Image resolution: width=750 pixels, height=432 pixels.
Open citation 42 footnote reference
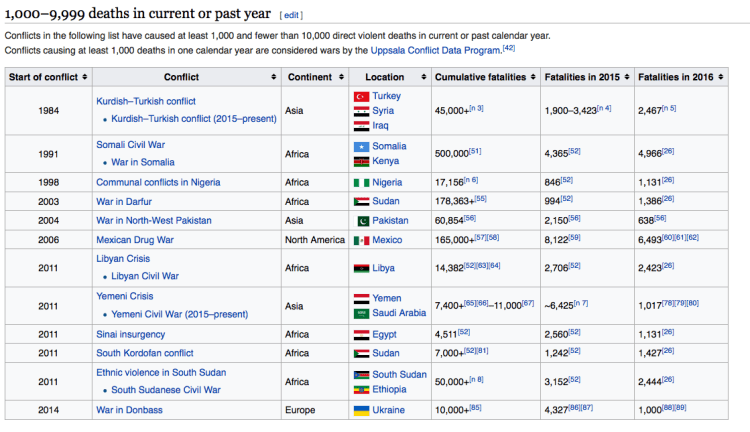click(508, 48)
